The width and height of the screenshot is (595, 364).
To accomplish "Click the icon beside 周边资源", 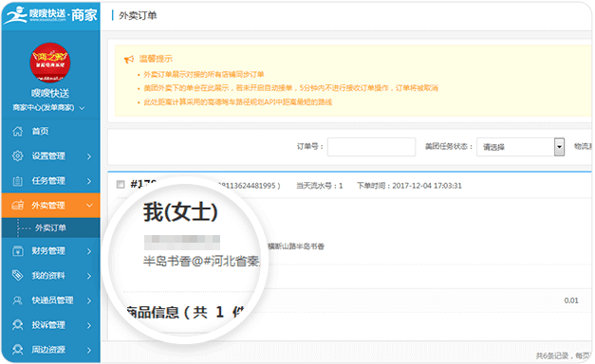I will [17, 349].
